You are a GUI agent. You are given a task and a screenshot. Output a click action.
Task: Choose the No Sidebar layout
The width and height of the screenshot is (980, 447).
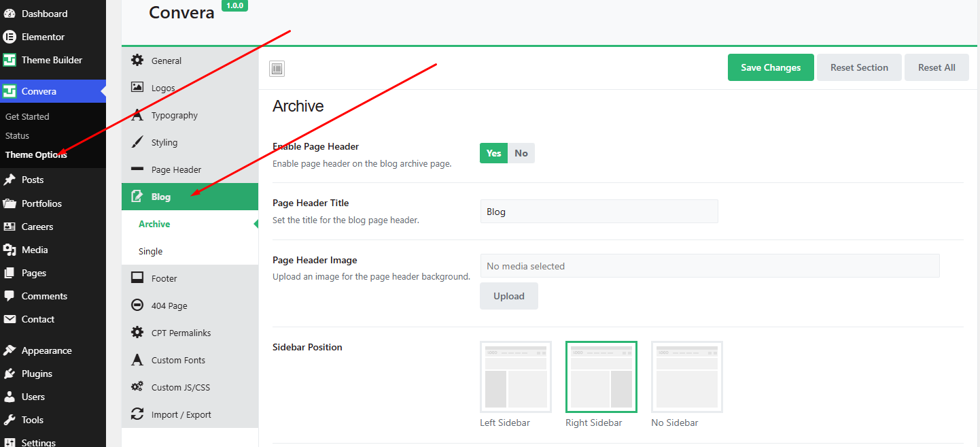(x=687, y=377)
